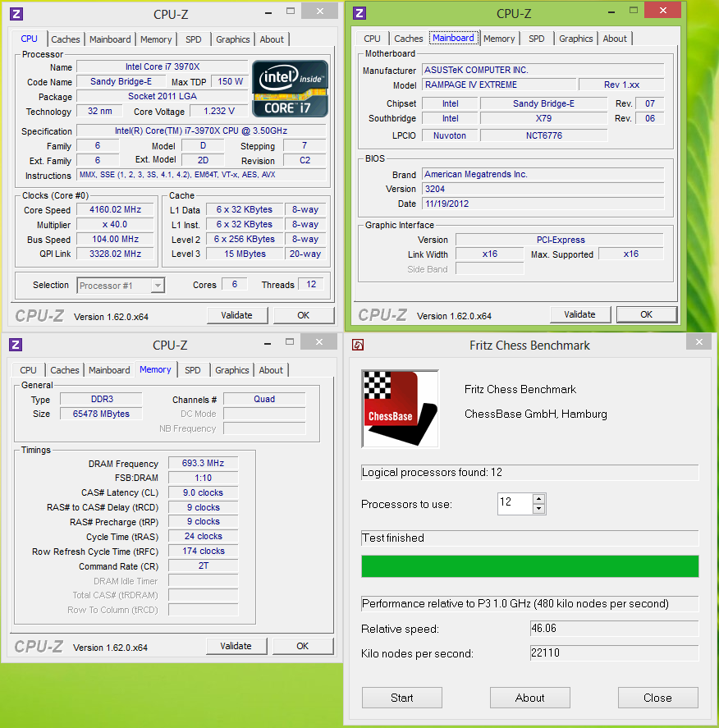Click the Relative speed value '46.06'
This screenshot has width=719, height=728.
(x=614, y=628)
